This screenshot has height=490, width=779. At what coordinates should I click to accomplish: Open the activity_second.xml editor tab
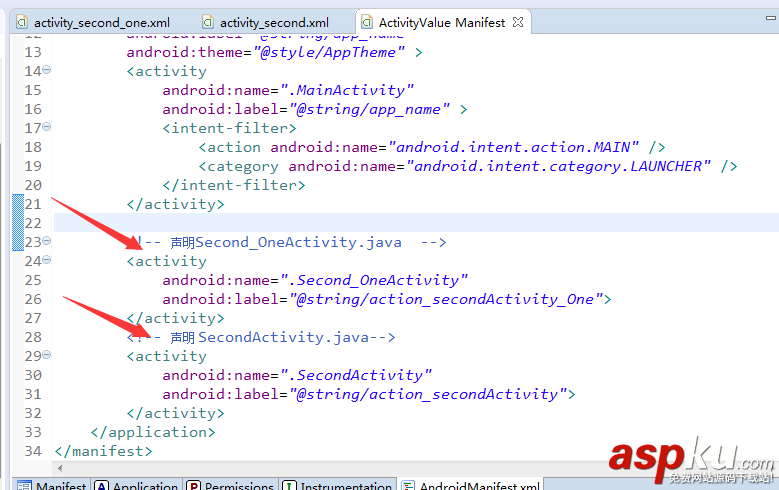click(273, 22)
